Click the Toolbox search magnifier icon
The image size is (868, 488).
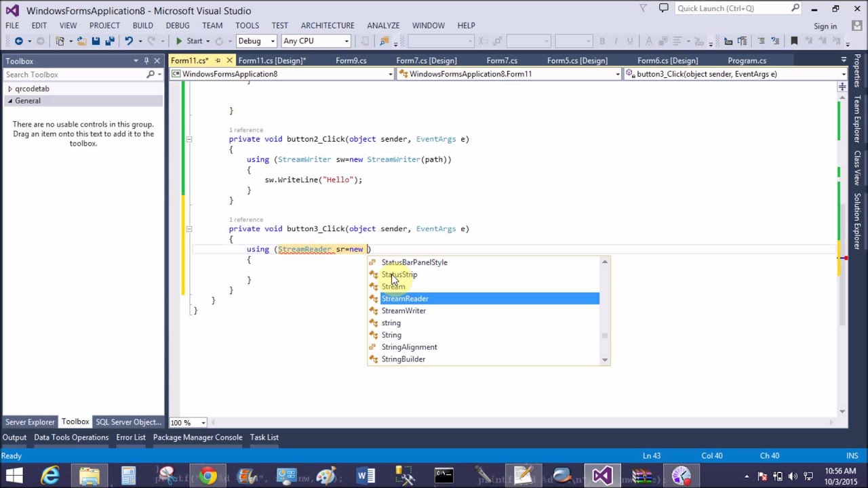pos(151,75)
